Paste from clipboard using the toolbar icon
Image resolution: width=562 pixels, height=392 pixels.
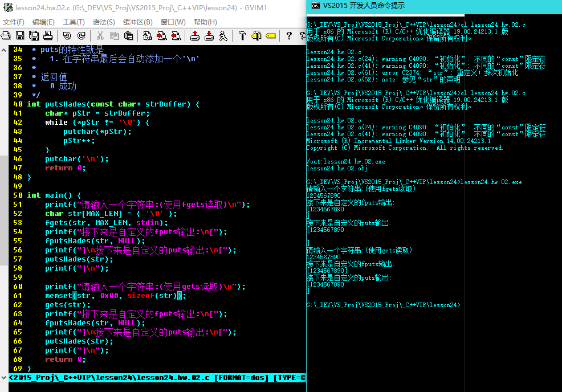coord(128,36)
